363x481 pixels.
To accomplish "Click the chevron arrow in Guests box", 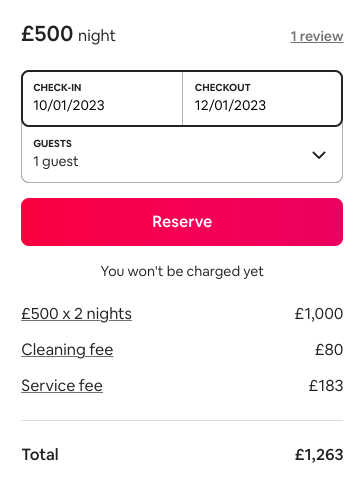I will coord(319,155).
